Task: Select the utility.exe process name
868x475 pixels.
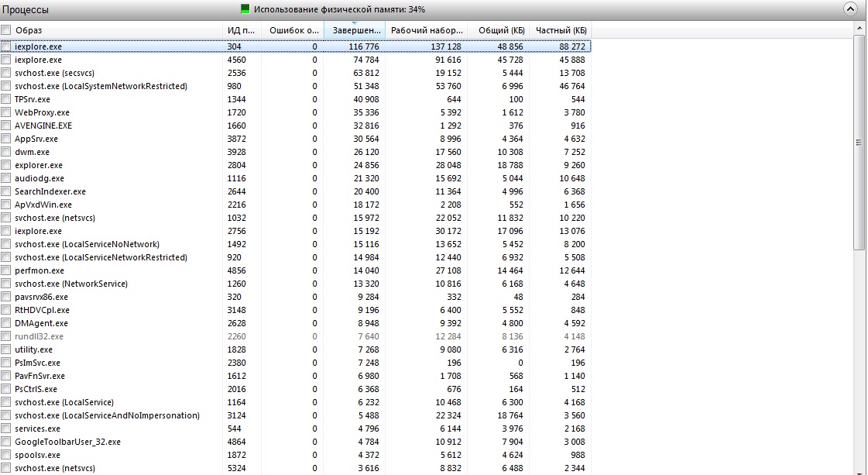Action: point(34,349)
